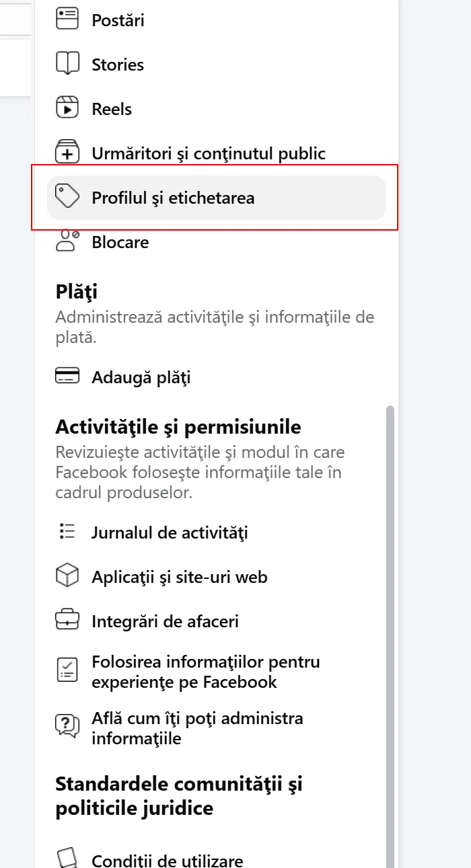Open Jurnalul de activități

click(170, 532)
